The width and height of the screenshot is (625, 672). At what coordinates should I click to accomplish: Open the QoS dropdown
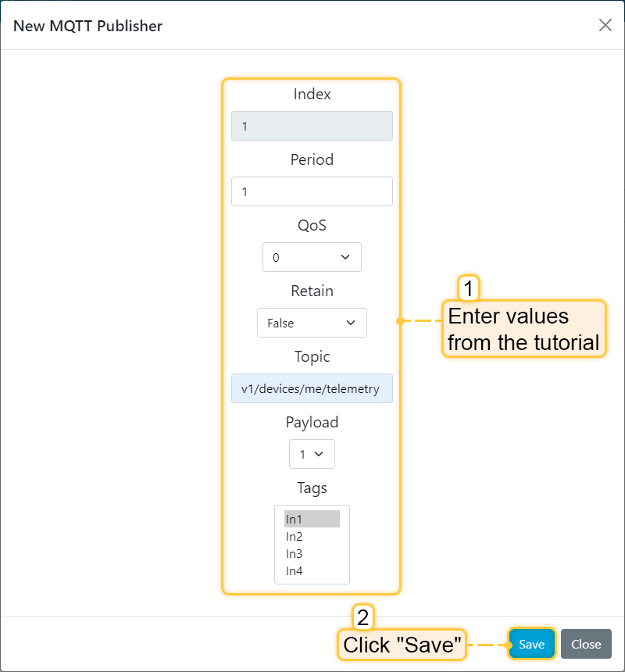click(312, 257)
